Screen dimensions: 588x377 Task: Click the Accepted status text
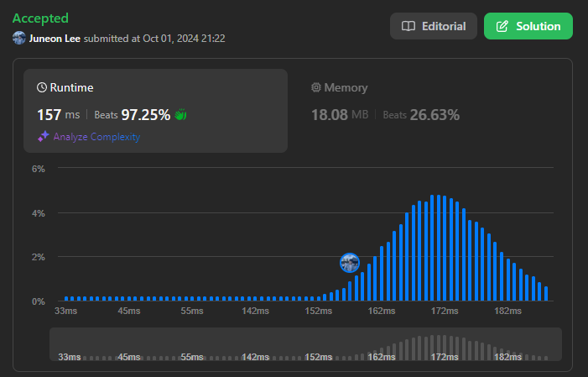pyautogui.click(x=40, y=18)
